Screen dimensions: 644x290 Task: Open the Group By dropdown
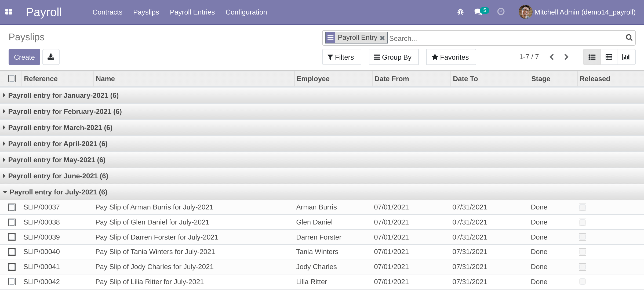coord(393,57)
